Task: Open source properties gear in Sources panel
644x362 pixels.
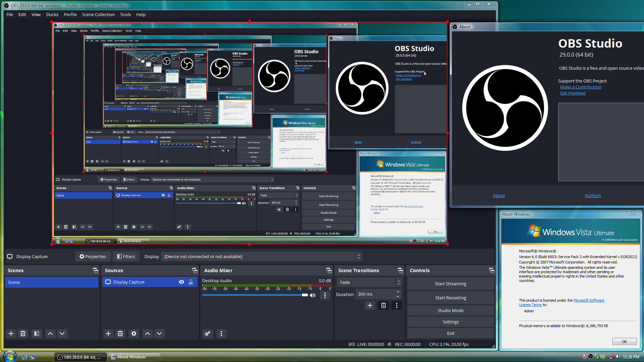Action: [x=134, y=334]
